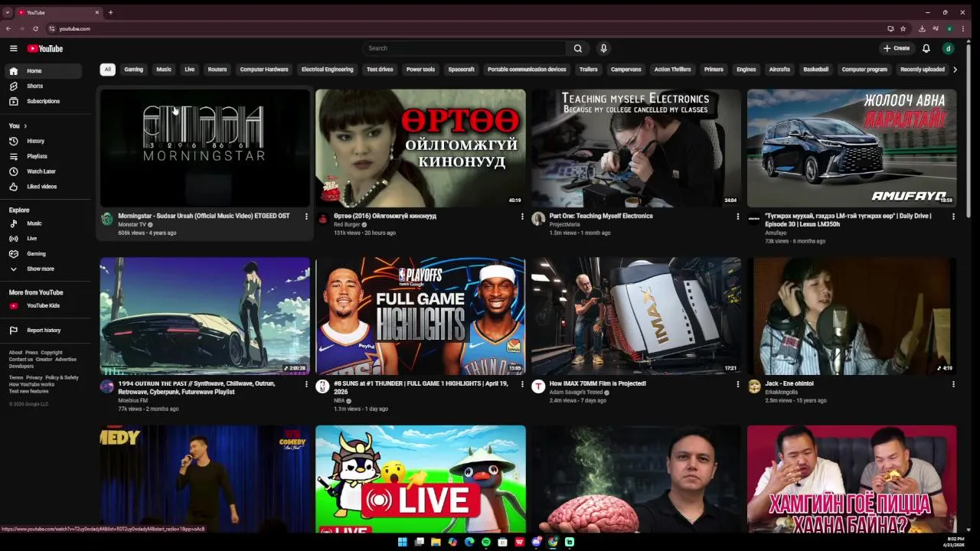Expand Show more in Explore section
Screen dimensions: 980x551
(x=43, y=269)
